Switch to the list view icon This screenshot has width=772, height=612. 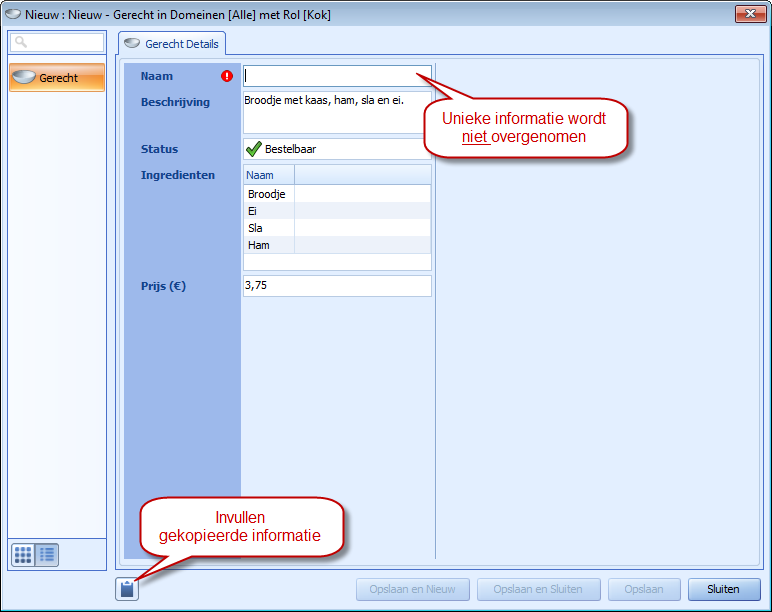click(47, 555)
